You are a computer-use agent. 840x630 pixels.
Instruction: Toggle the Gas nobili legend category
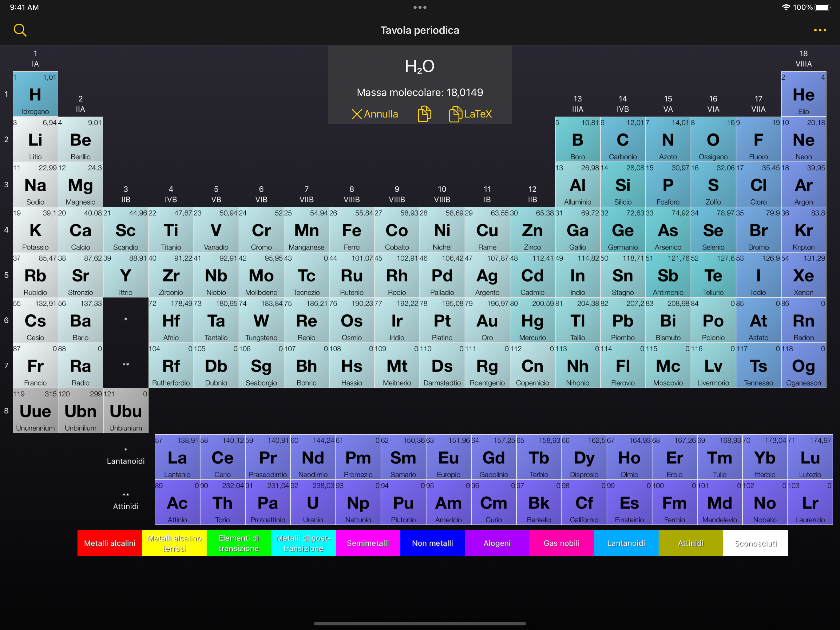point(561,543)
